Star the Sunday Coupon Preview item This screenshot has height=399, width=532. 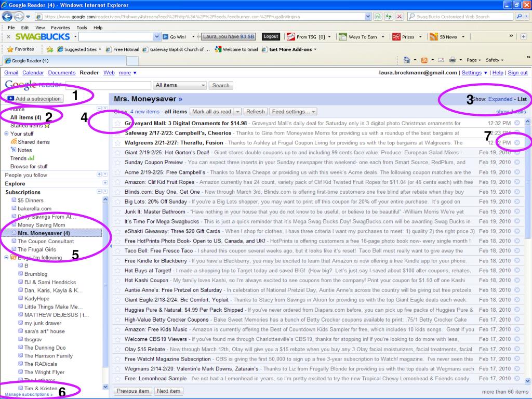pyautogui.click(x=117, y=163)
